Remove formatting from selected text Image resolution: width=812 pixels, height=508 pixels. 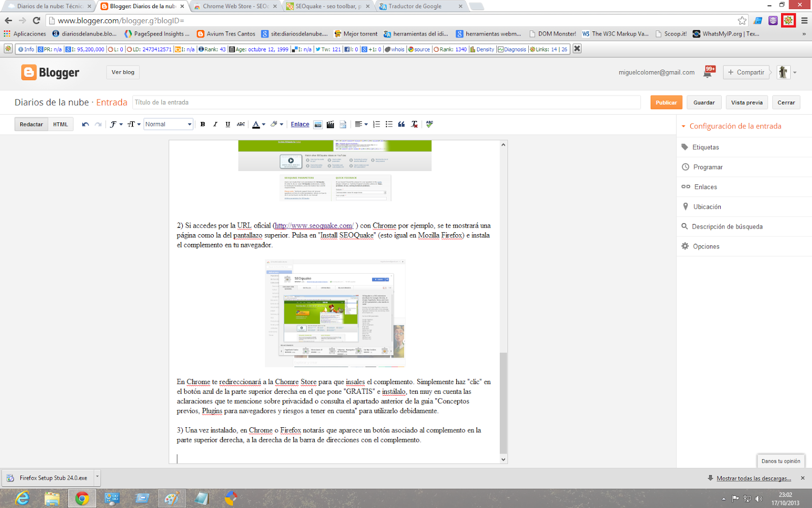(414, 124)
